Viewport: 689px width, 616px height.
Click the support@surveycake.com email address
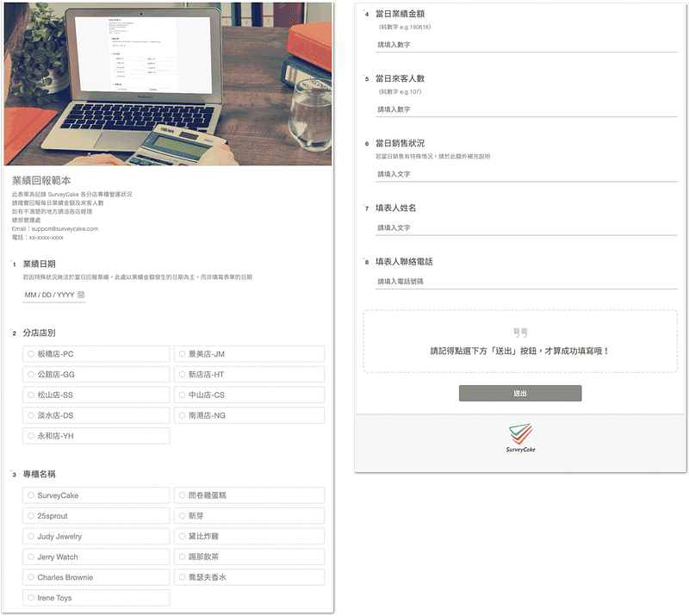point(65,228)
